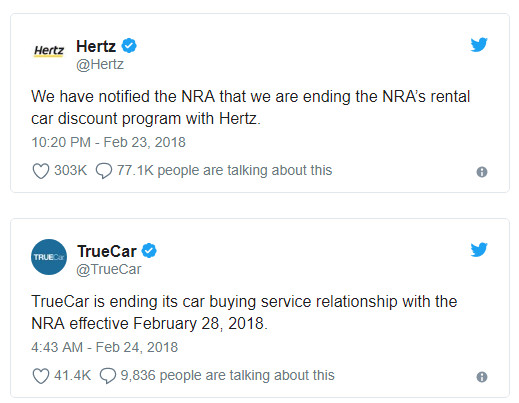The height and width of the screenshot is (403, 519).
Task: Open the @Hertz handle link
Action: point(100,64)
